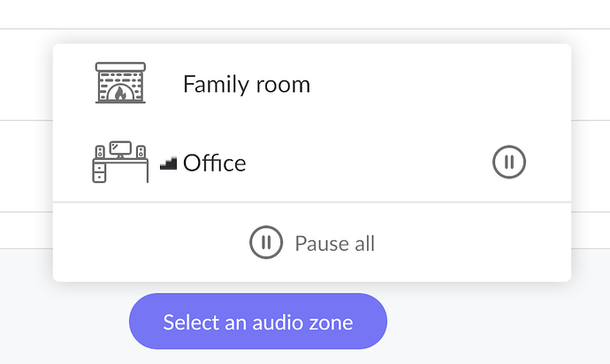Choose the Family room row in the zone list

[312, 83]
